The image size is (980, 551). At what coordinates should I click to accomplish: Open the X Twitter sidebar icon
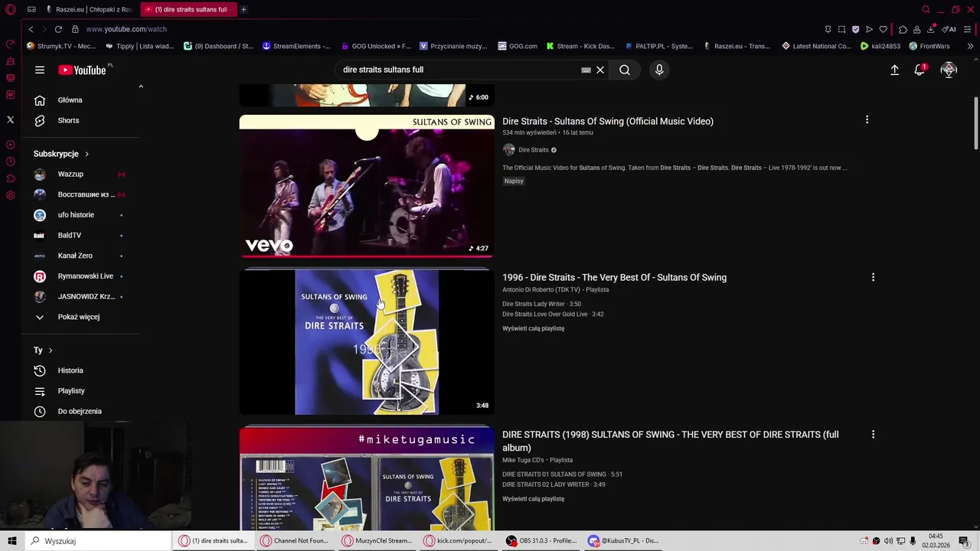point(10,119)
